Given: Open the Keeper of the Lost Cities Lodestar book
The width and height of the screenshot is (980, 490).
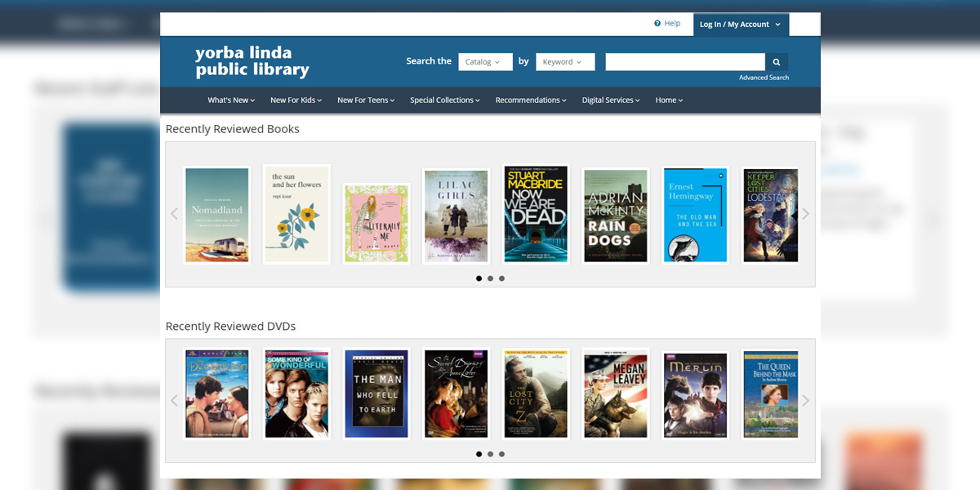Looking at the screenshot, I should click(x=770, y=216).
